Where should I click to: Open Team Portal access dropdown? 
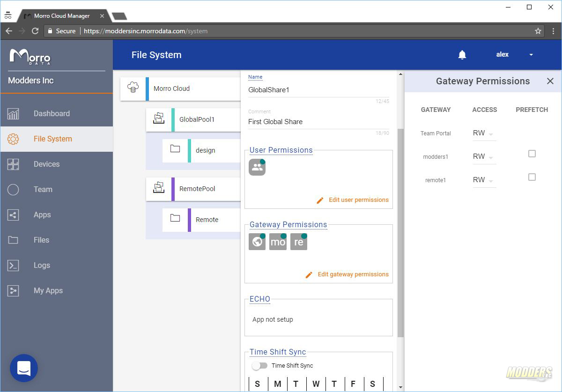tap(484, 133)
